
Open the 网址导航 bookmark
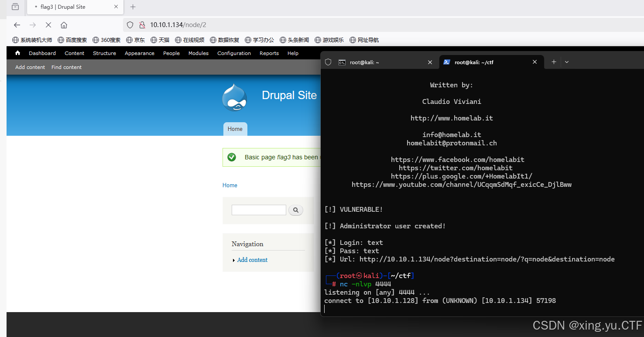[364, 40]
